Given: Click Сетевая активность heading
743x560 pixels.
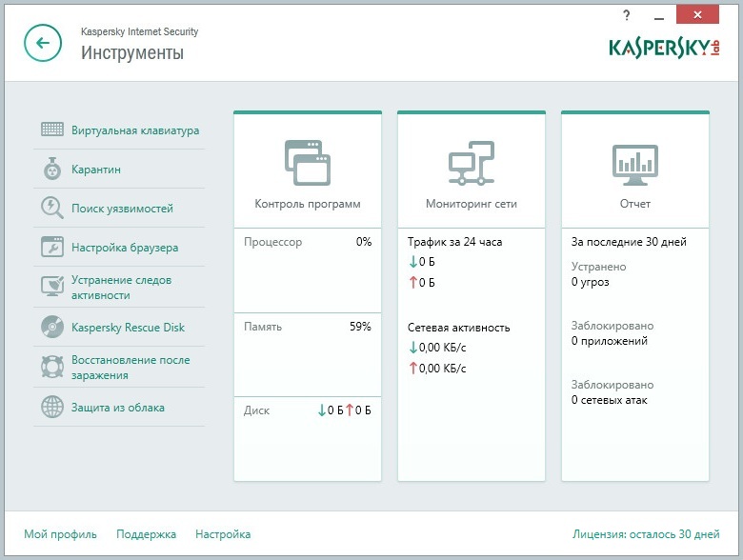Looking at the screenshot, I should [459, 328].
